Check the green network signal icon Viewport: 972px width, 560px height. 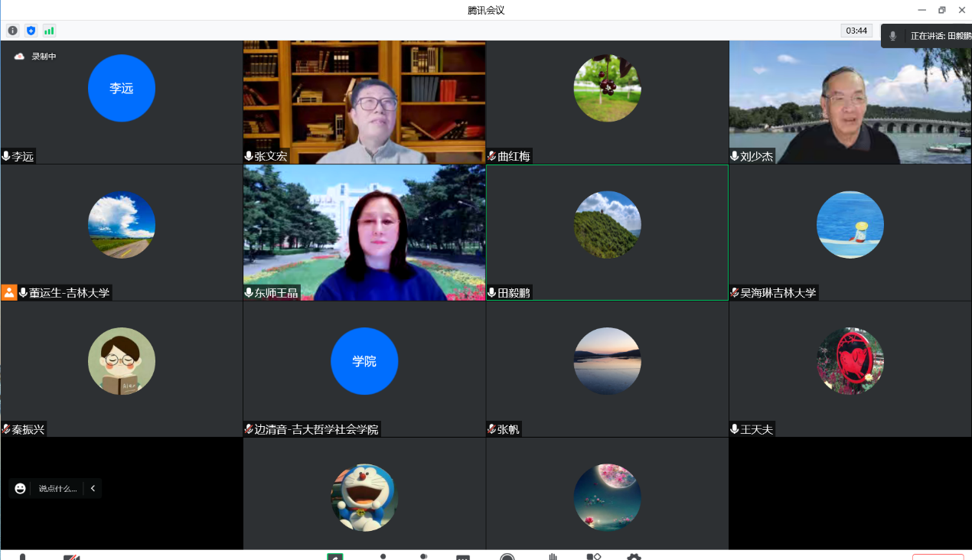pos(49,31)
